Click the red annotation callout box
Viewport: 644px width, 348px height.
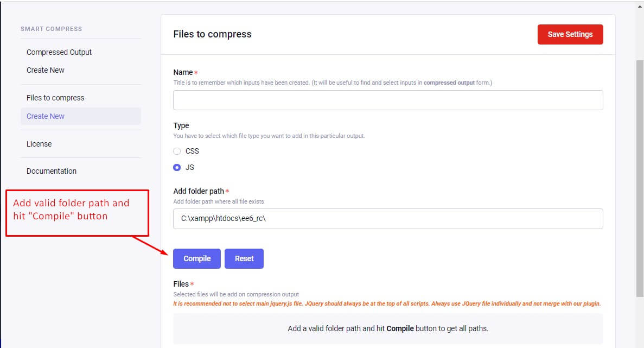pyautogui.click(x=77, y=212)
